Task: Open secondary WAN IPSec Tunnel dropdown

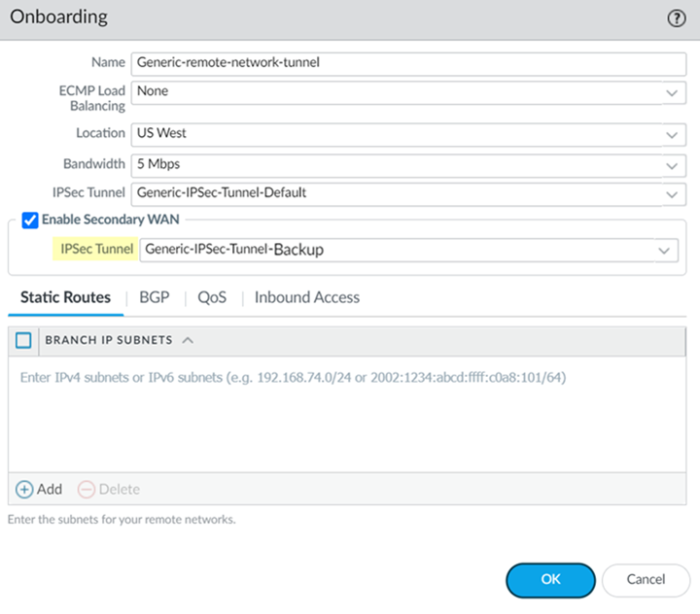Action: pyautogui.click(x=665, y=251)
